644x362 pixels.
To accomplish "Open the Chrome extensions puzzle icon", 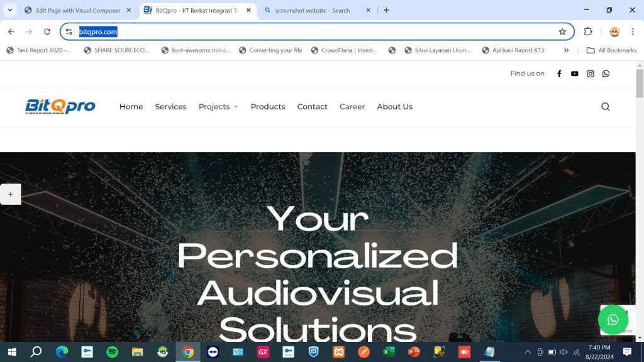I will 588,31.
